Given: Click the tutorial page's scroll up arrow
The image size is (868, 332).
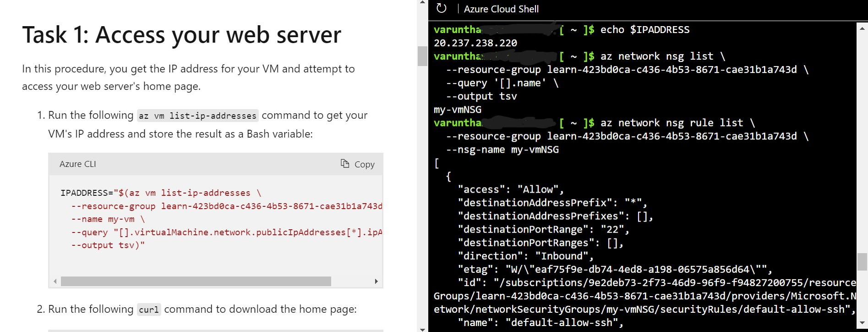Looking at the screenshot, I should pyautogui.click(x=422, y=3).
